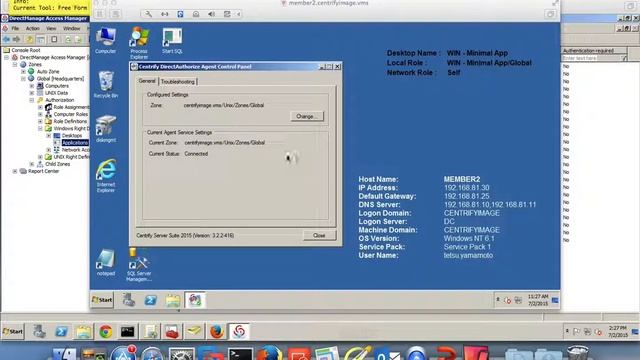This screenshot has width=640, height=360.
Task: Click the Close button in agent control panel
Action: 319,236
